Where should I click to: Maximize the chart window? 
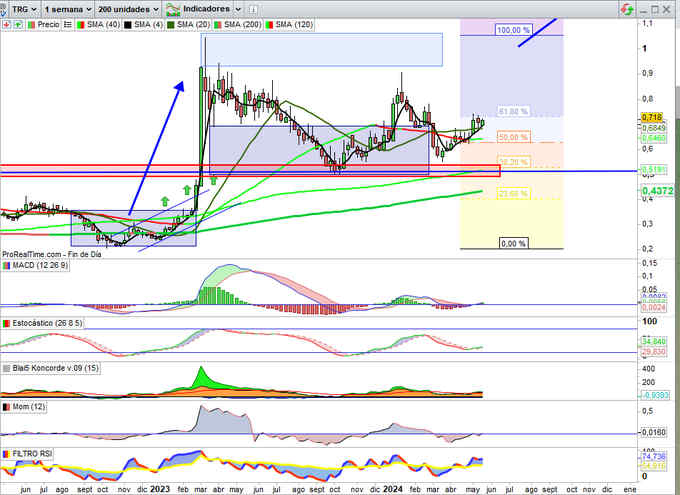click(655, 10)
